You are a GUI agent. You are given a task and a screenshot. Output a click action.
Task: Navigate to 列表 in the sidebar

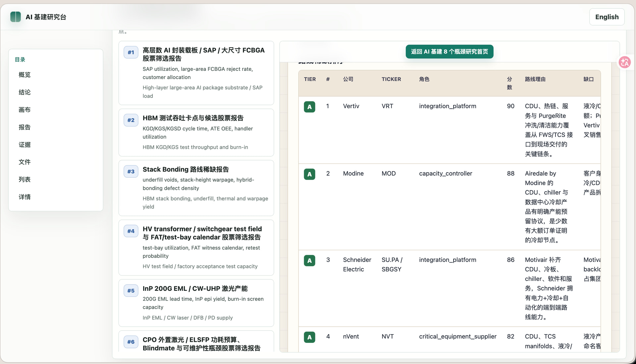tap(25, 180)
